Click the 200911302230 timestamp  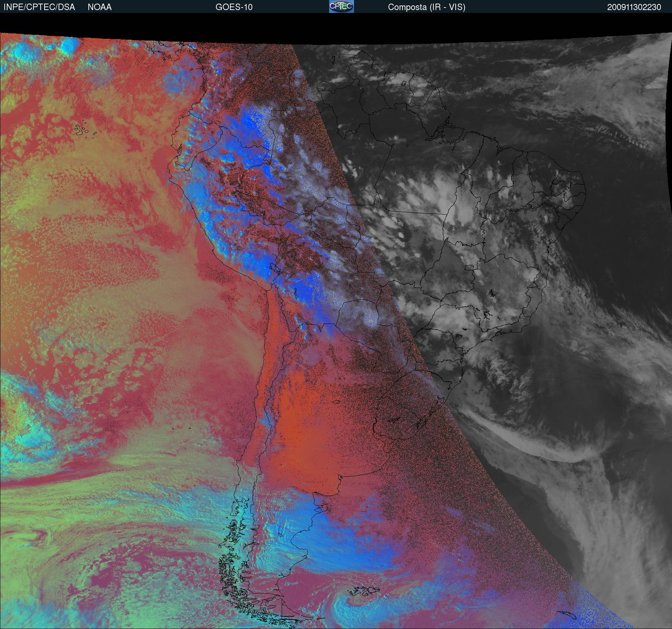pyautogui.click(x=634, y=7)
